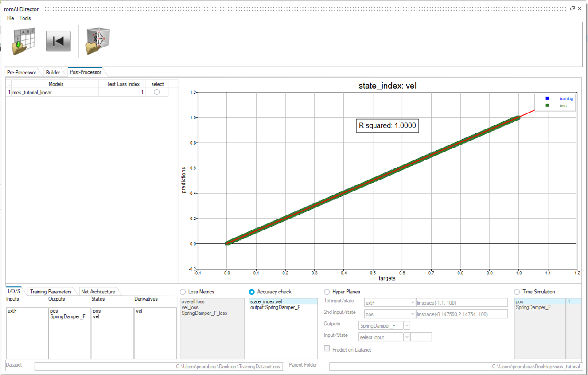
Task: Expand the Outputs SpringDamper_F dropdown
Action: tap(406, 326)
